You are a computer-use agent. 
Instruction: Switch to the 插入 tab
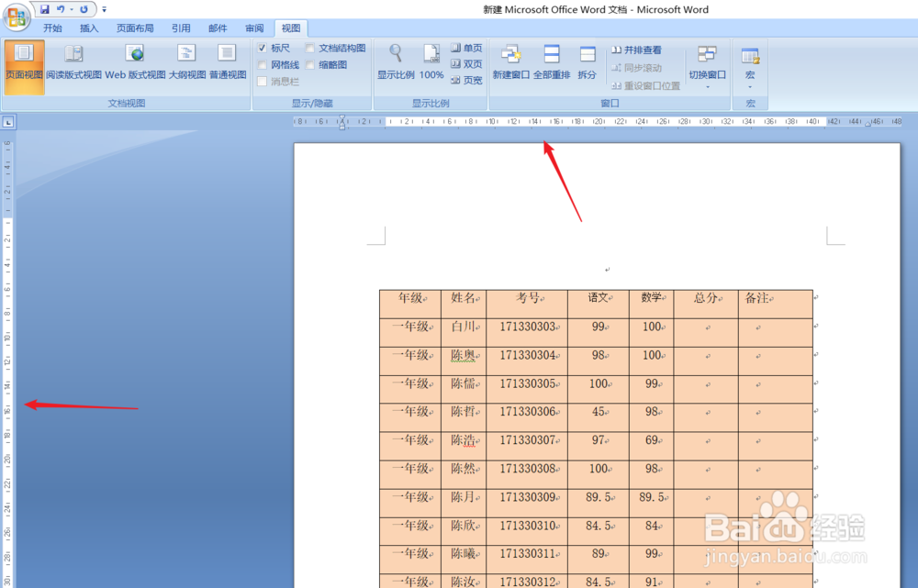(x=89, y=28)
